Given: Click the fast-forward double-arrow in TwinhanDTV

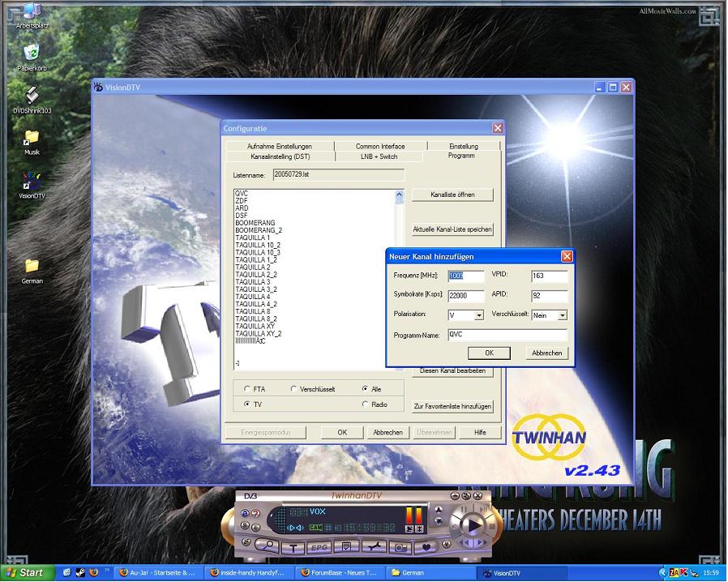Looking at the screenshot, I should coord(482,542).
